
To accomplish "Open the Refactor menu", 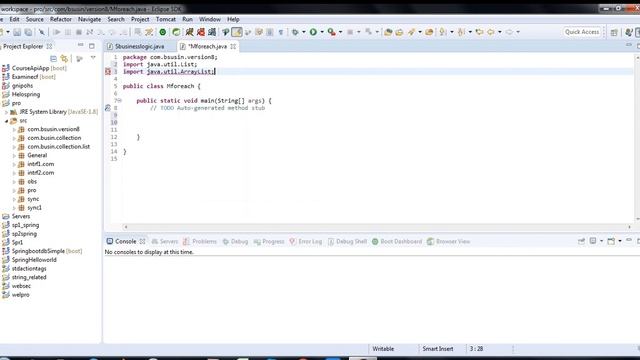I will click(61, 19).
